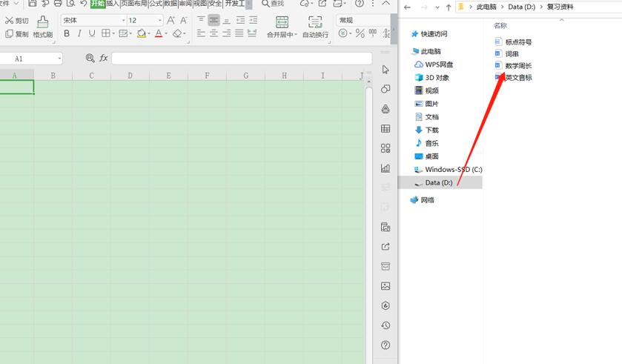Switch to the Insert (插入) tab
This screenshot has width=622, height=364.
113,4
